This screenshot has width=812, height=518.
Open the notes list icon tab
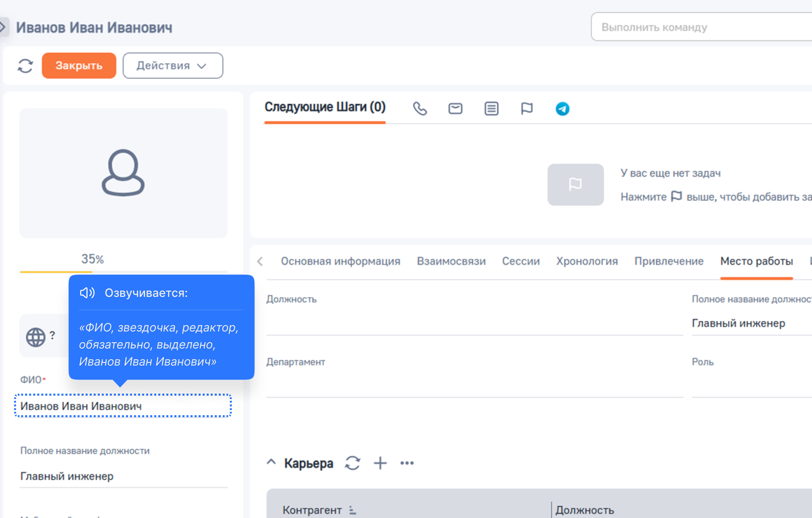(491, 109)
